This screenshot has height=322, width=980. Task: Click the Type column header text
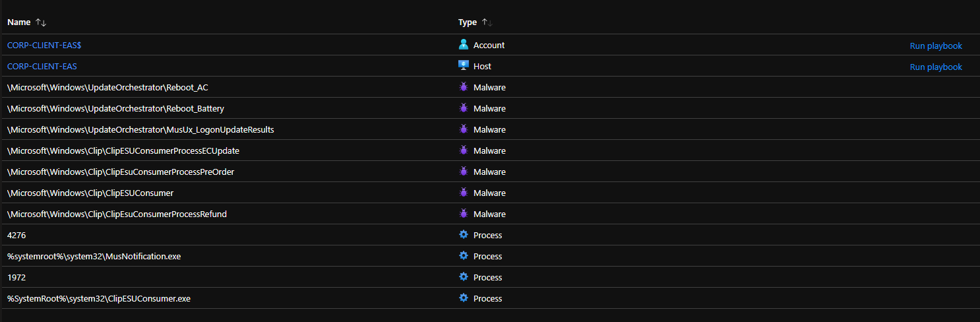(x=467, y=22)
